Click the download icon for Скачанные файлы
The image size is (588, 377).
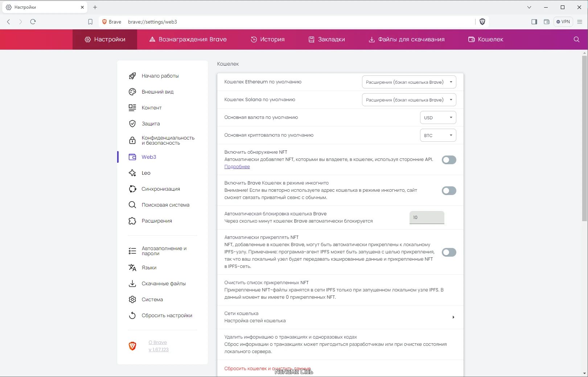tap(132, 283)
